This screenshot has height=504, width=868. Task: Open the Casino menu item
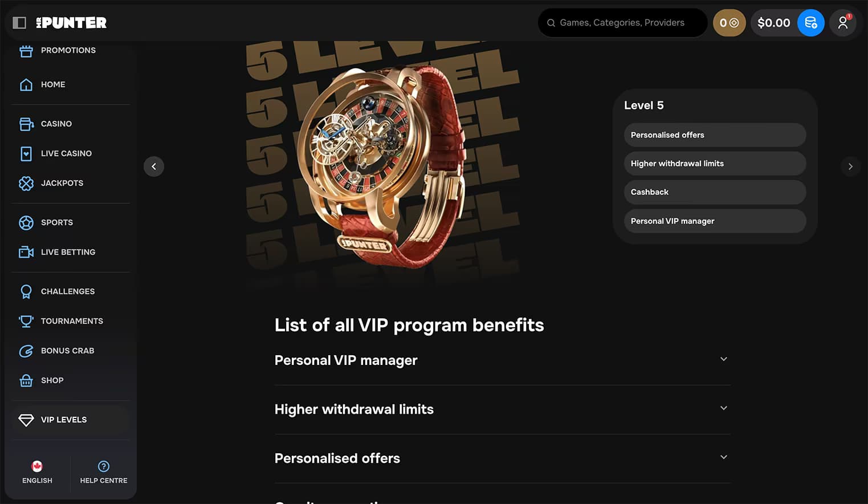pyautogui.click(x=56, y=124)
